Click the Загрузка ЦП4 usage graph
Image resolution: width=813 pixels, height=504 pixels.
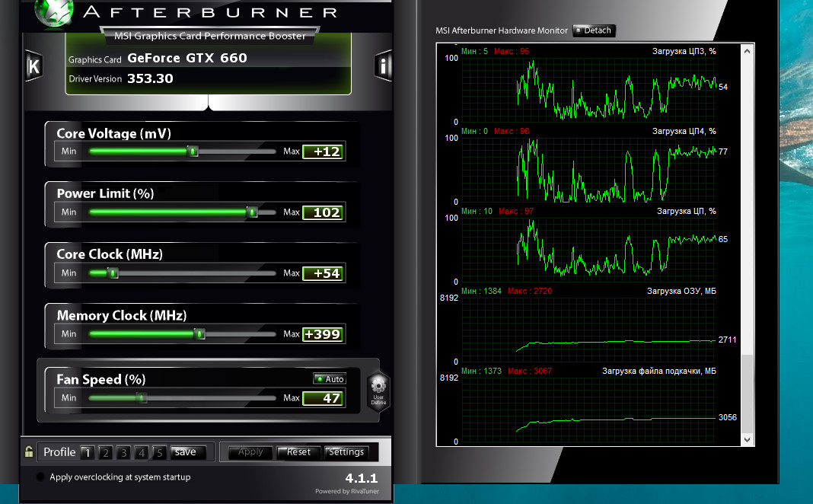pos(588,170)
